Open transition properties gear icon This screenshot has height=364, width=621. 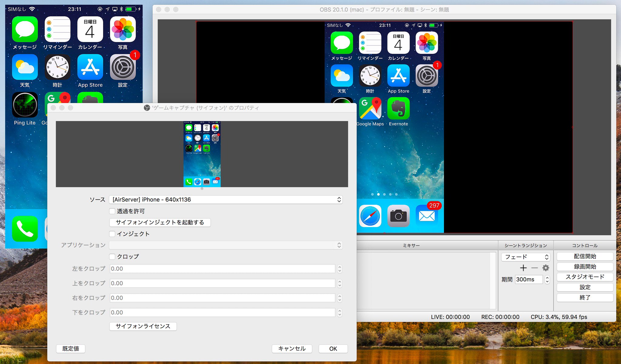coord(546,268)
